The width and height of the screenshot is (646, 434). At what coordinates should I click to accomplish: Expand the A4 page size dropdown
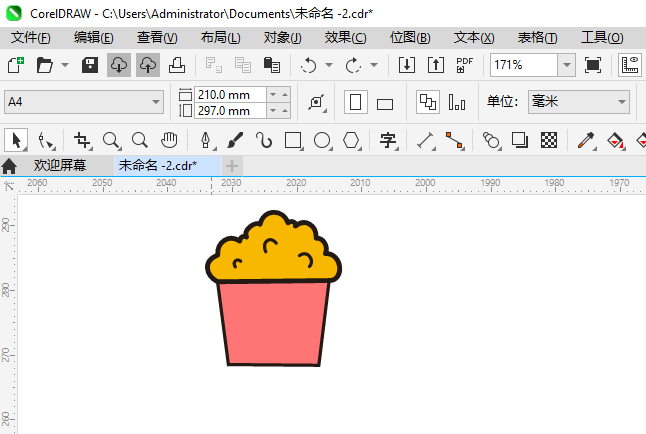[x=156, y=102]
